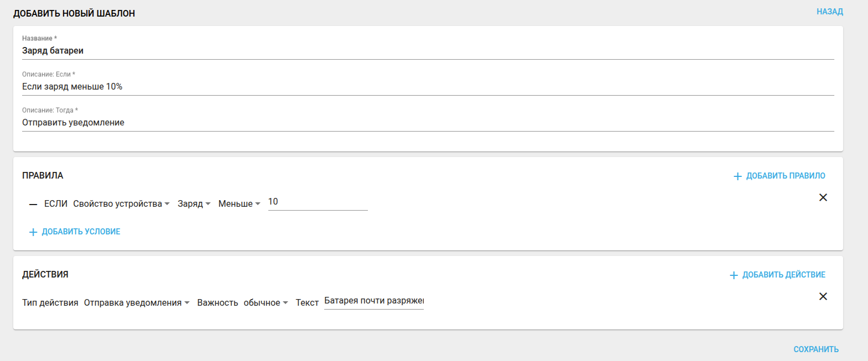Click Добавить условие button

pos(81,232)
